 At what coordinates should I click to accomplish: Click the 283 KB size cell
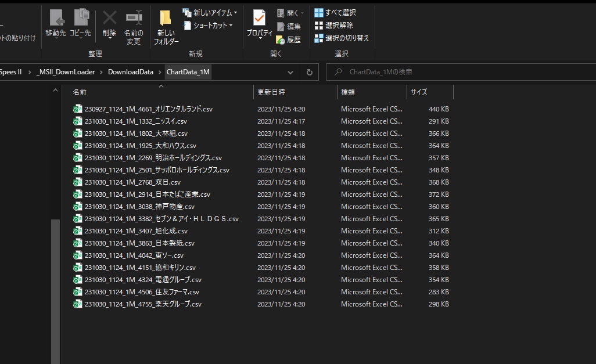pos(439,292)
